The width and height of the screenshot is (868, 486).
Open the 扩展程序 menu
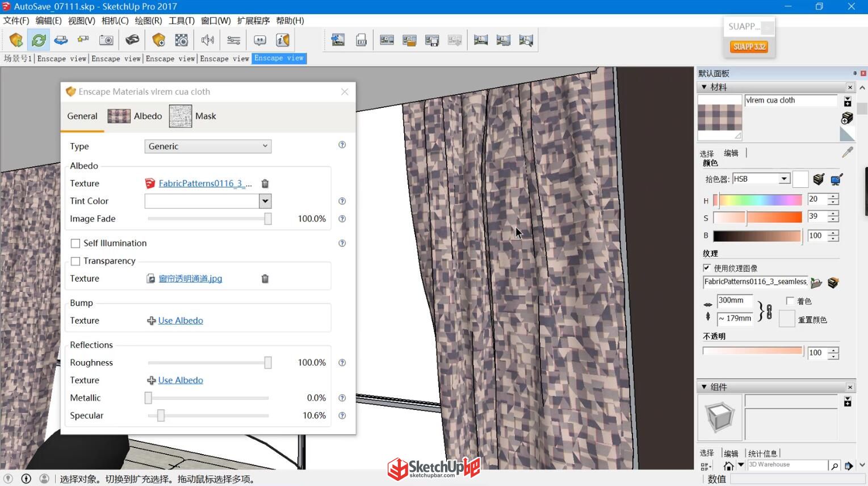[x=253, y=20]
